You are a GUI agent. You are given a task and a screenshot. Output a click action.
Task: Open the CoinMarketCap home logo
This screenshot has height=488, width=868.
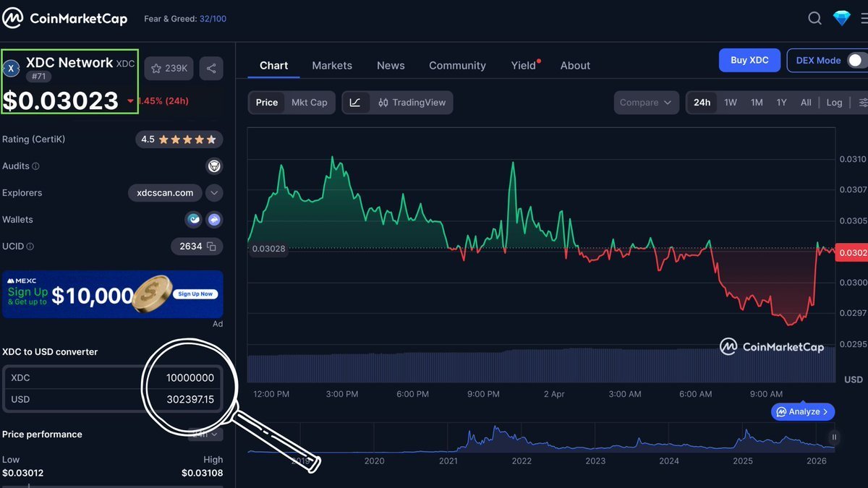click(x=65, y=18)
